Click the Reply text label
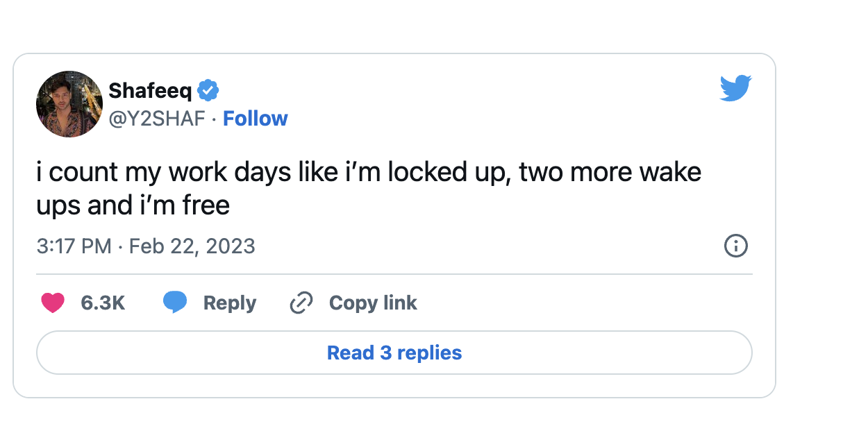The width and height of the screenshot is (868, 440). (x=229, y=303)
